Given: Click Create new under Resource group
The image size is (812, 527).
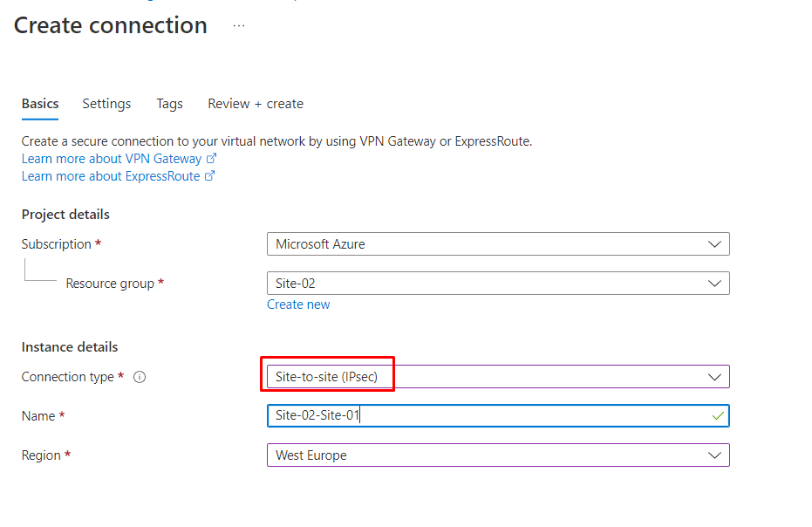Looking at the screenshot, I should [298, 304].
